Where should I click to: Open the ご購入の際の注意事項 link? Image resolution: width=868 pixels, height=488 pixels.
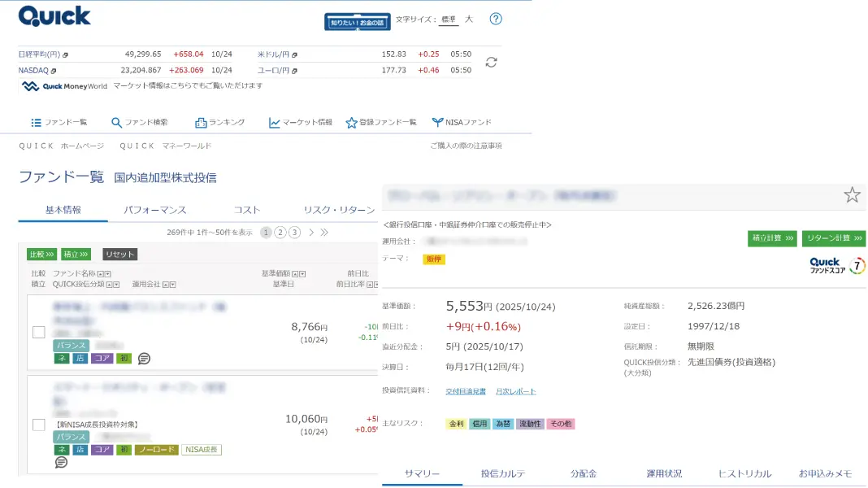467,146
